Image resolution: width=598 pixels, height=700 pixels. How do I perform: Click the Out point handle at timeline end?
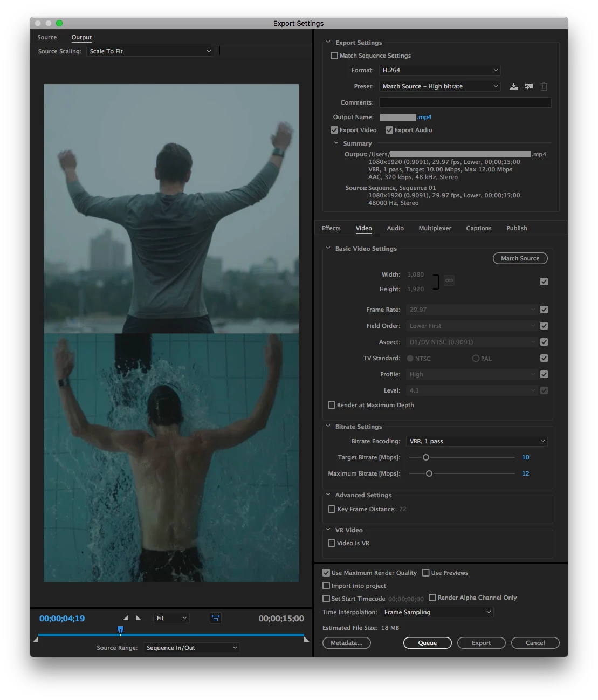306,639
